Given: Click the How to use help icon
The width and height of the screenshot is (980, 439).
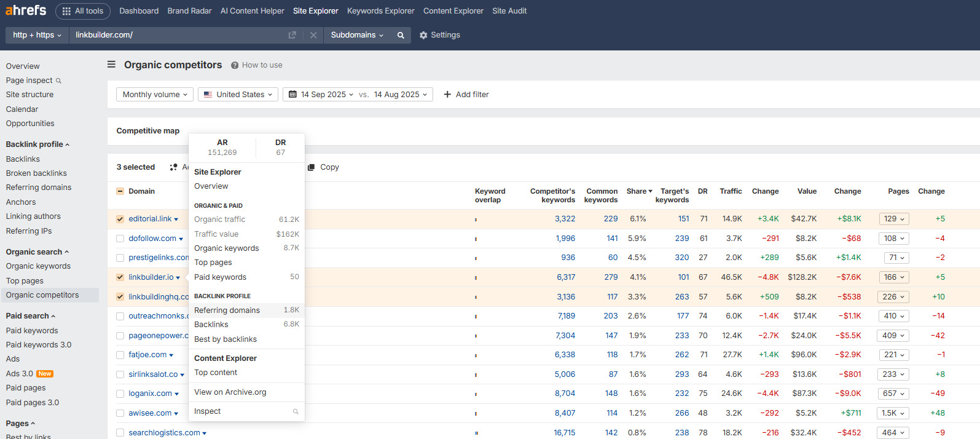Looking at the screenshot, I should coord(235,65).
